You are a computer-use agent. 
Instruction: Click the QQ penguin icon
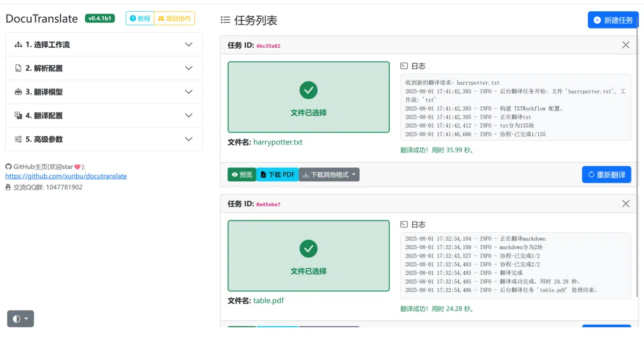point(9,187)
